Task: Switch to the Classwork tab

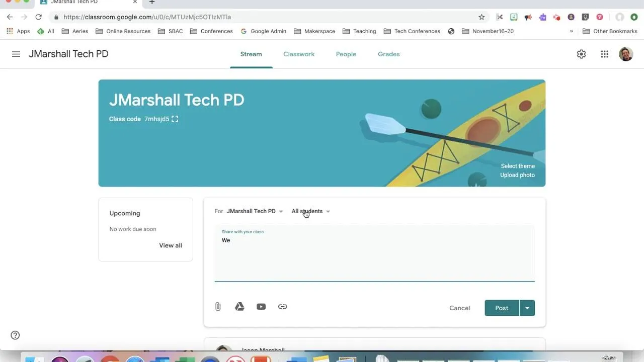Action: point(299,54)
